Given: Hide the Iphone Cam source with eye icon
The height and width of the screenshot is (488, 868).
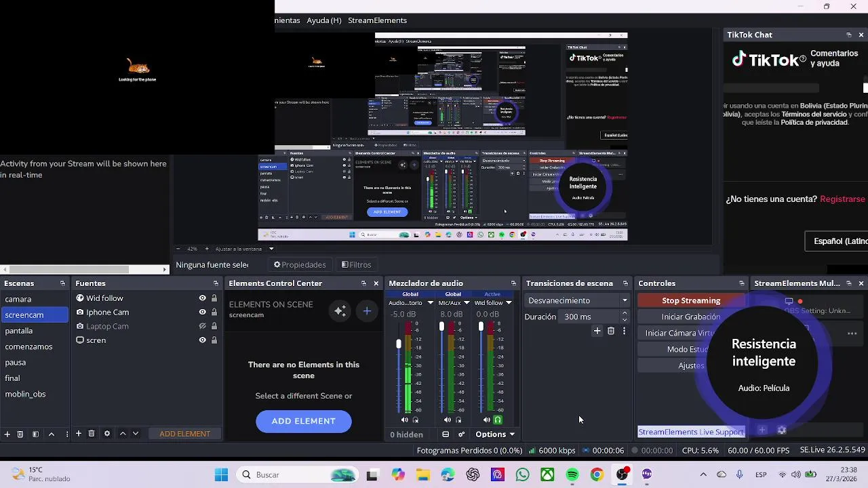Looking at the screenshot, I should (x=202, y=312).
